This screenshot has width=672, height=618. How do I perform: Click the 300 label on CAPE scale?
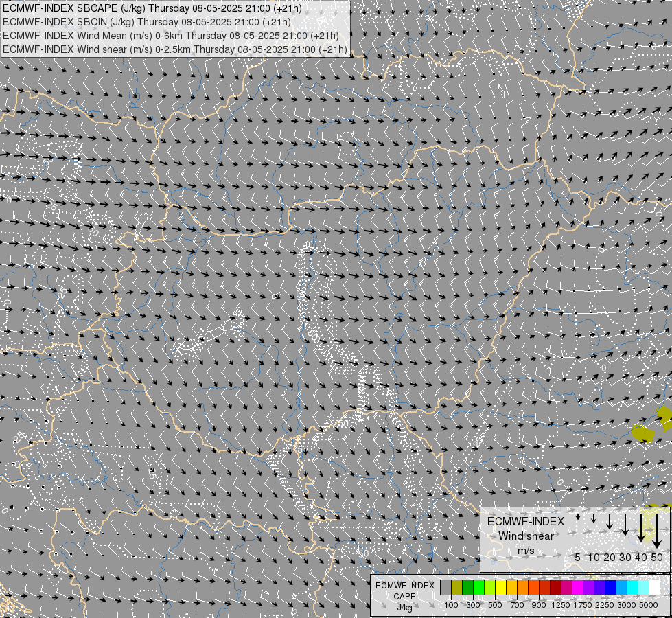coord(473,605)
